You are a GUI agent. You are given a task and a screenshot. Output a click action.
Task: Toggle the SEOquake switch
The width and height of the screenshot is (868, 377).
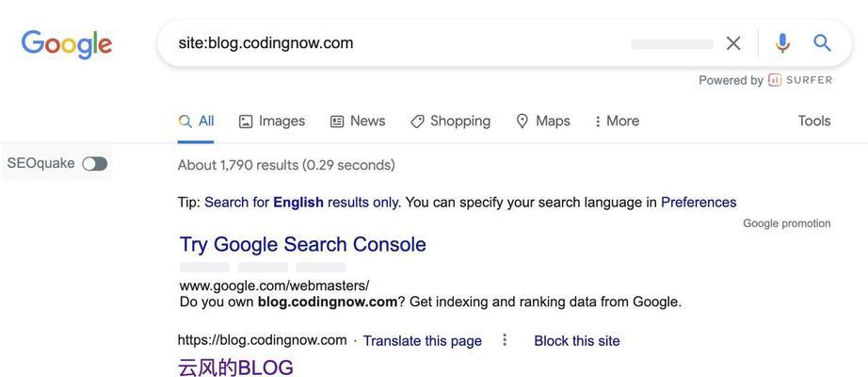click(x=95, y=164)
